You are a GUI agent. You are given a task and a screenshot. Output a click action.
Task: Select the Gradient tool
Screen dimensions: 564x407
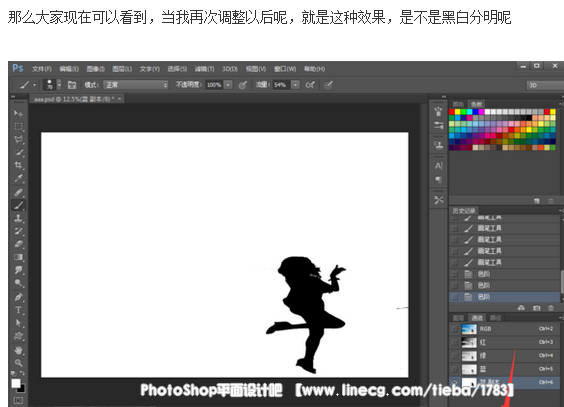point(18,257)
